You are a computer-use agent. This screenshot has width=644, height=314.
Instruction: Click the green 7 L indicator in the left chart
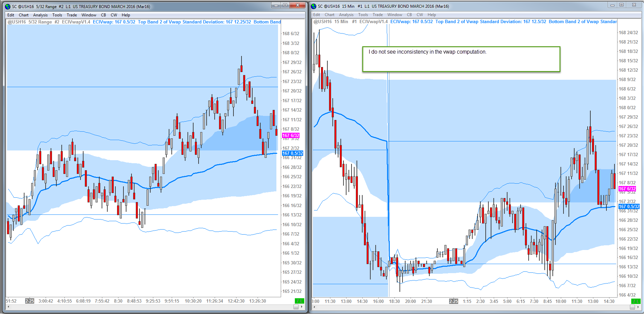pos(299,301)
